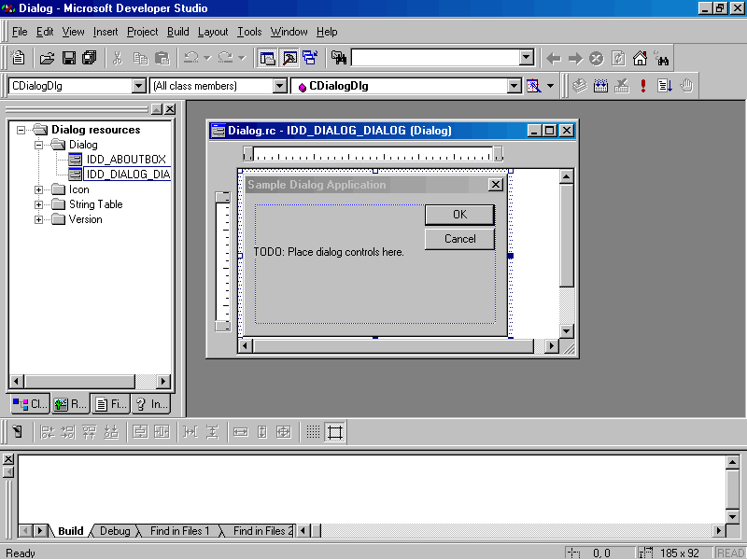Open the Window List icon
Image resolution: width=747 pixels, height=560 pixels.
click(310, 58)
